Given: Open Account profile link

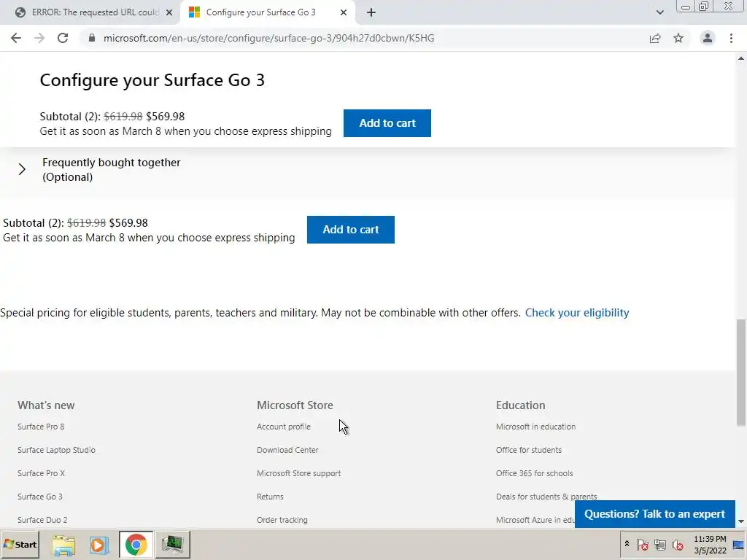Looking at the screenshot, I should point(284,427).
